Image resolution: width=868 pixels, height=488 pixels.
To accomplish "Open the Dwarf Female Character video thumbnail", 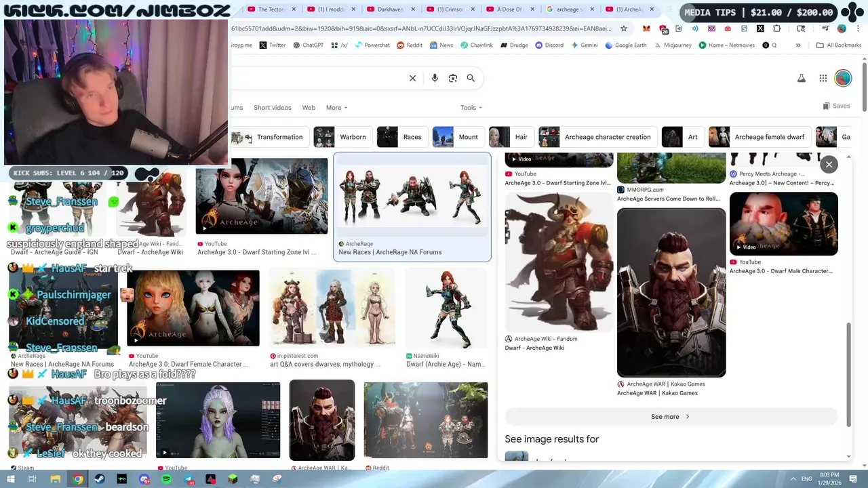I will coord(193,308).
